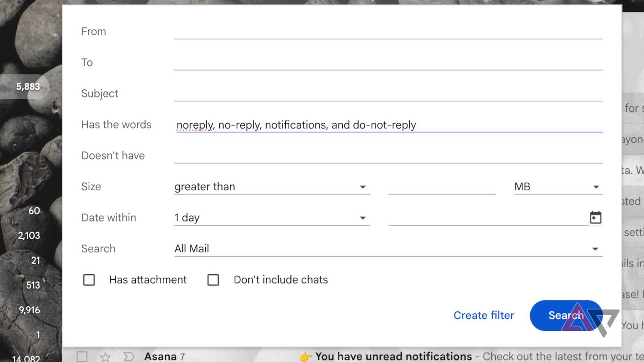Viewport: 644px width, 362px height.
Task: Click the size value input field
Action: coord(442,186)
